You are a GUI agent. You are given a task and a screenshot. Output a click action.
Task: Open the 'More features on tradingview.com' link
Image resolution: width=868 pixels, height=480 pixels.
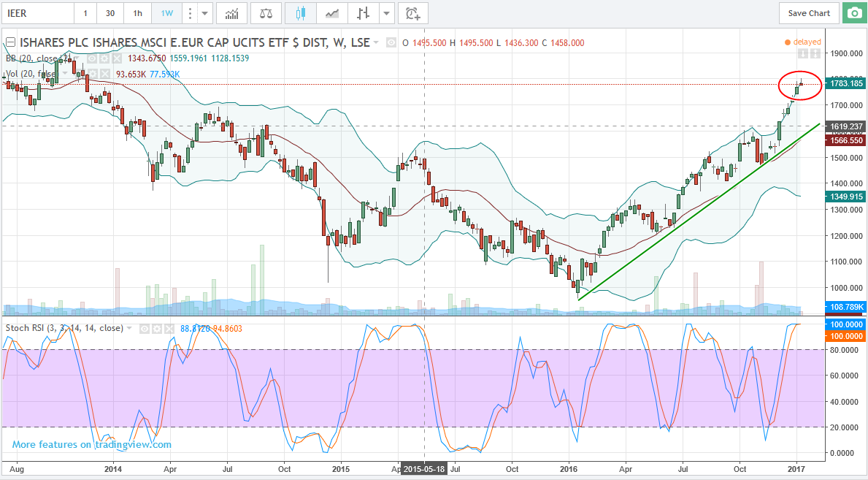coord(92,444)
